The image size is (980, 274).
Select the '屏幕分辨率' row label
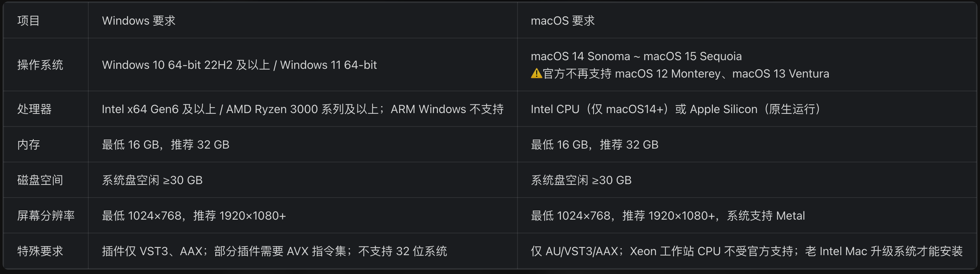coord(46,215)
